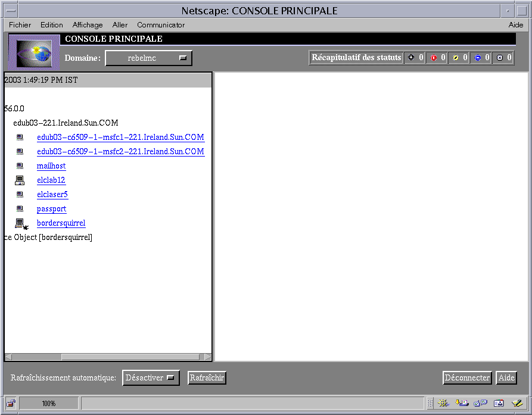Open the Domaine dropdown showing rebelmc
The height and width of the screenshot is (415, 532).
pos(148,58)
